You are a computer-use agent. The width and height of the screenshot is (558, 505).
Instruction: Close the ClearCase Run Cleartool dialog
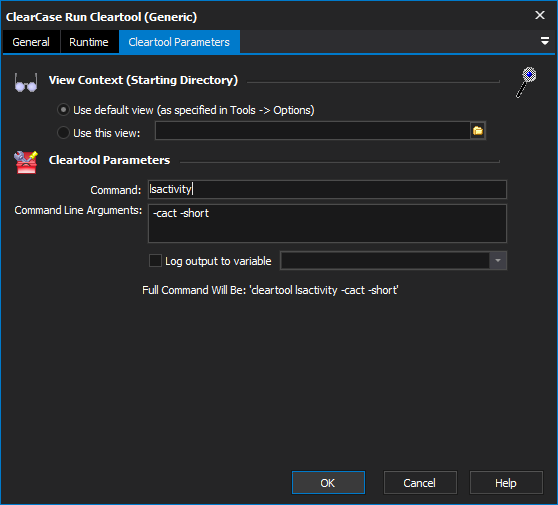tap(540, 15)
